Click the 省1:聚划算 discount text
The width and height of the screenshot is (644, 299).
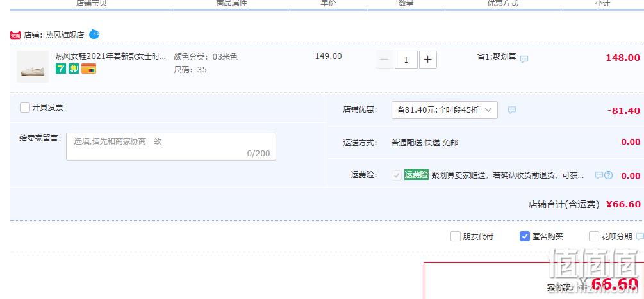click(497, 56)
